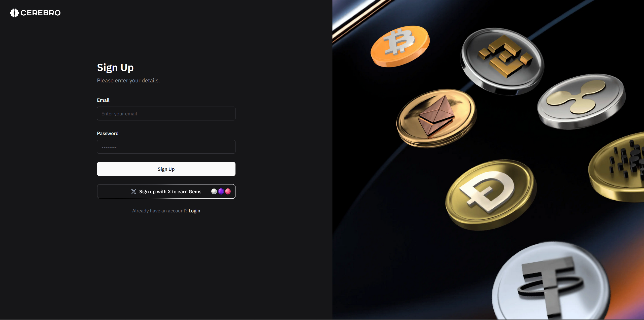
Task: Submit the white Sign Up button
Action: (x=166, y=169)
